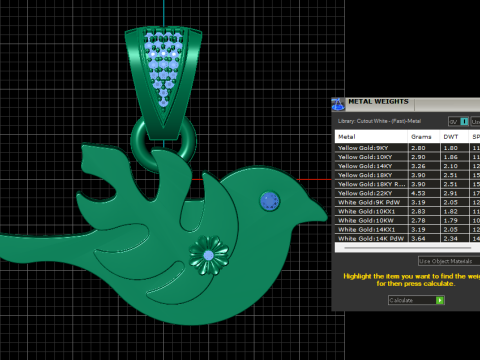Click the metal table horizontal scrollbar
The width and height of the screenshot is (480, 360).
pos(407,248)
